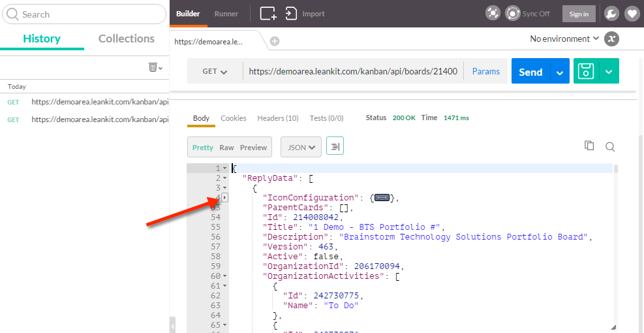Image resolution: width=644 pixels, height=333 pixels.
Task: Click the trash icon in History panel
Action: tap(153, 67)
